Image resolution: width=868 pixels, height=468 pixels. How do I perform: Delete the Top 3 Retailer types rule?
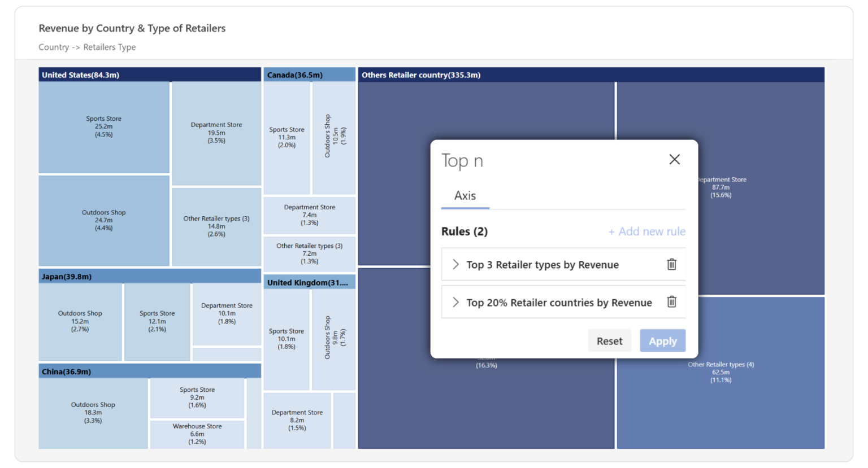tap(671, 264)
